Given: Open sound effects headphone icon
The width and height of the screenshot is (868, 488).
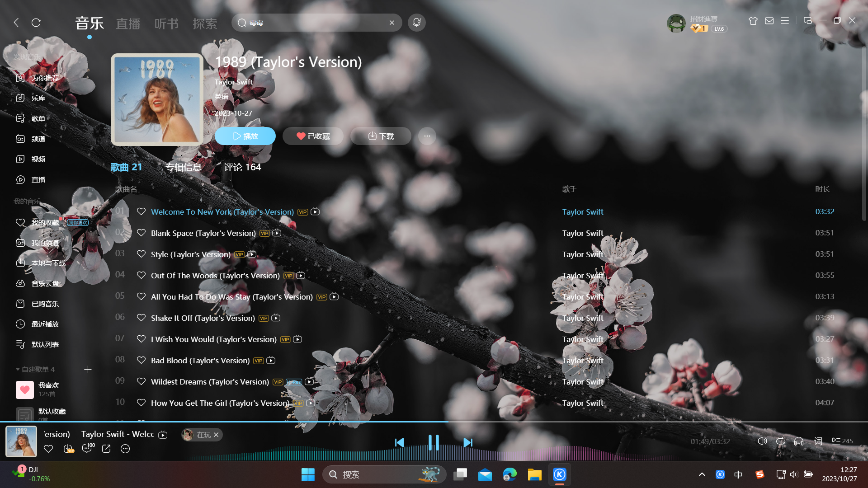Looking at the screenshot, I should pyautogui.click(x=799, y=441).
